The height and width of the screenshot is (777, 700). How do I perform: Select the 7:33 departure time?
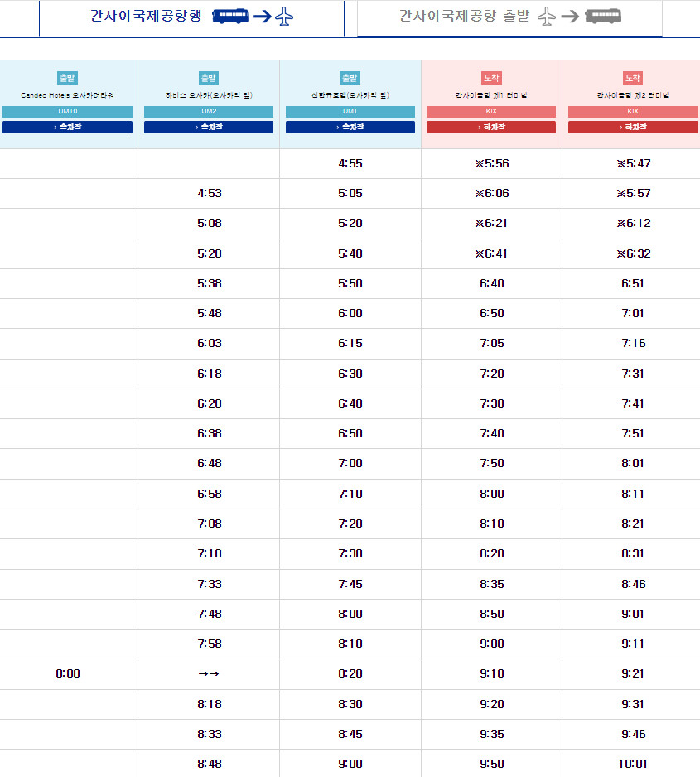209,584
